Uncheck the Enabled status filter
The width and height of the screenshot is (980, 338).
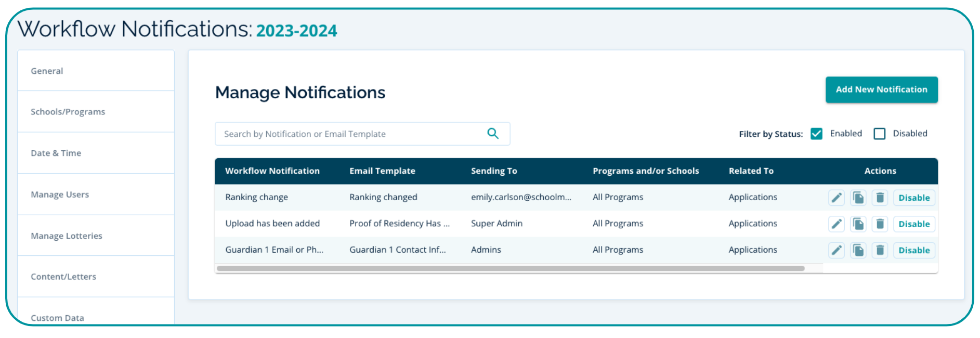coord(816,134)
